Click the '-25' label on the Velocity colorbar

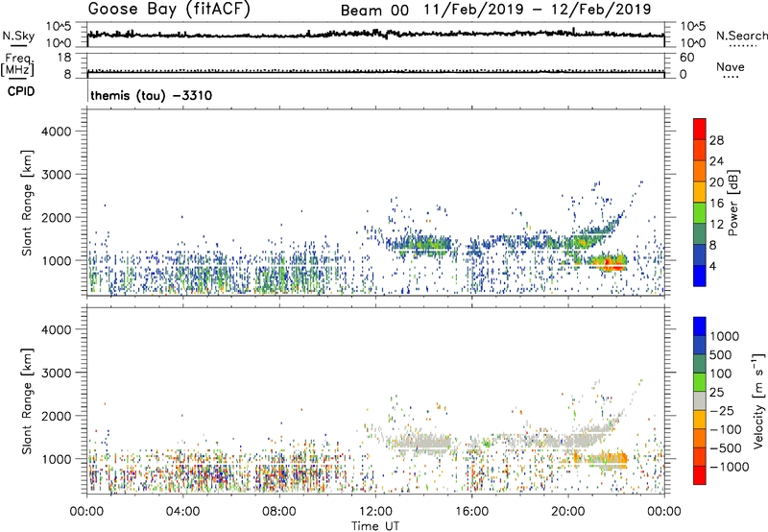[722, 410]
